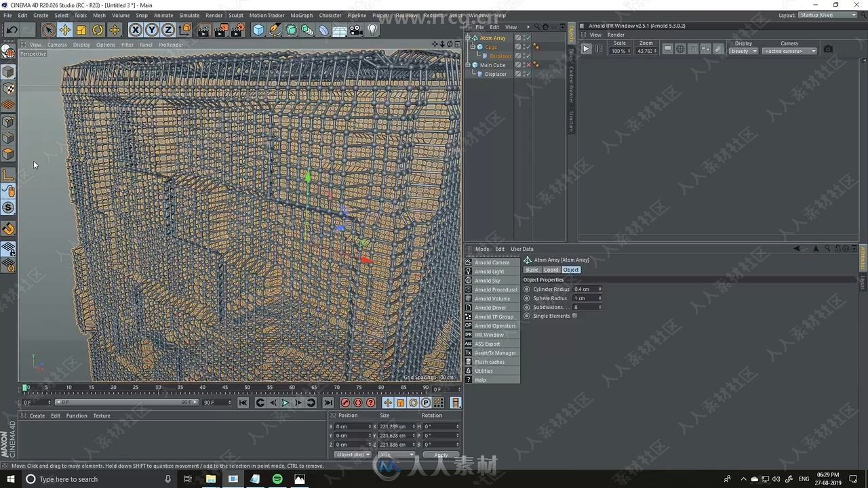Select Texture mode checkered icon
The image size is (868, 488).
[x=8, y=89]
